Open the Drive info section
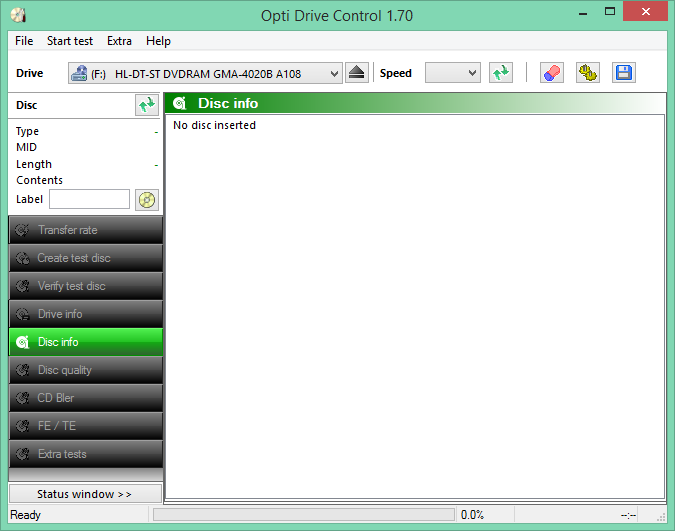This screenshot has height=531, width=675. pyautogui.click(x=86, y=314)
